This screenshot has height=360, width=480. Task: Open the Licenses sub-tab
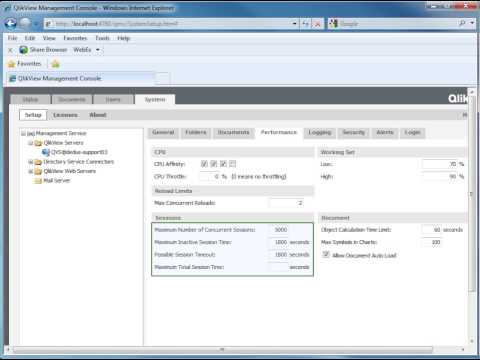tap(65, 115)
